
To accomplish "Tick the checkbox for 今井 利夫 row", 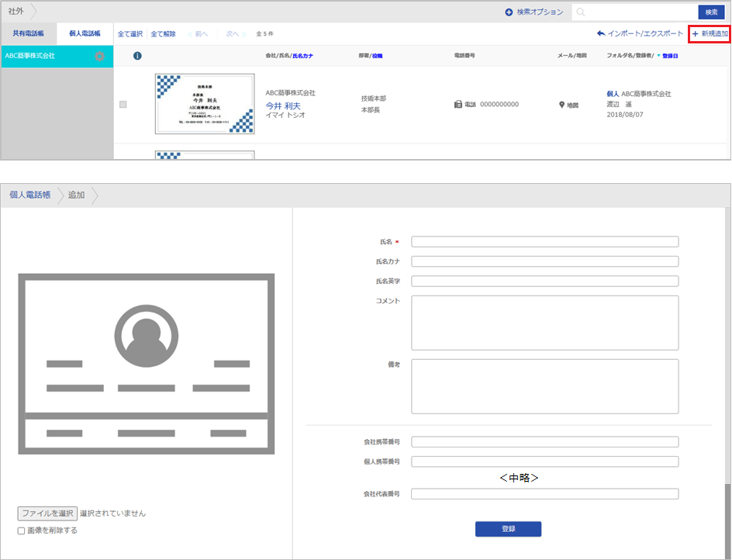I will [x=123, y=104].
